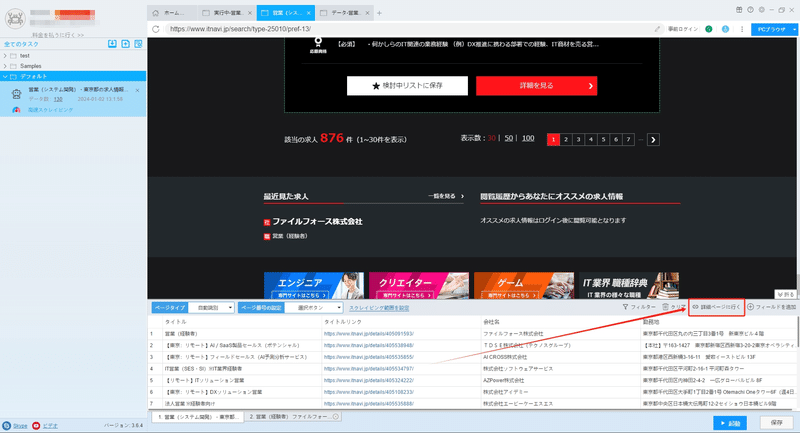Image resolution: width=800 pixels, height=433 pixels.
Task: Click link https://www.itnavi.jp/details/405091593/
Action: (x=368, y=334)
